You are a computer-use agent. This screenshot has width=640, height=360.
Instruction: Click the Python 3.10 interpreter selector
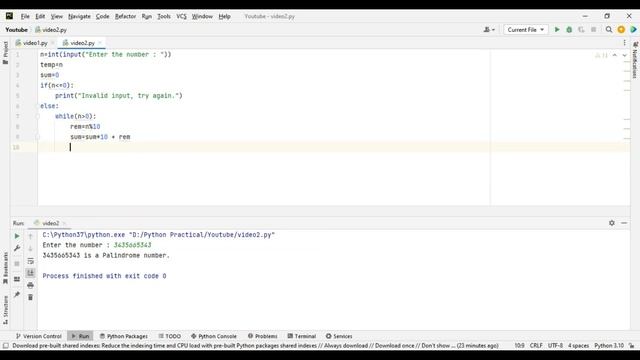(x=609, y=346)
